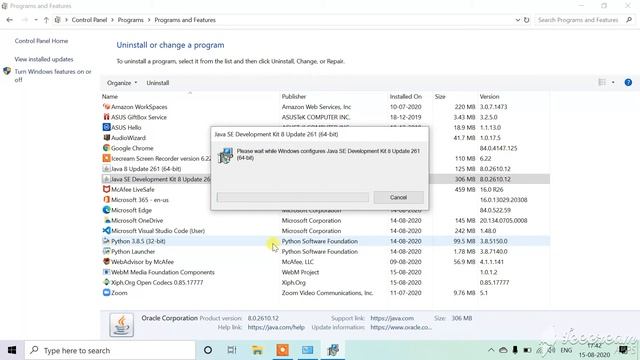Screen dimensions: 640x360
Task: Click the ASUS GiftBox Service icon
Action: tap(107, 117)
